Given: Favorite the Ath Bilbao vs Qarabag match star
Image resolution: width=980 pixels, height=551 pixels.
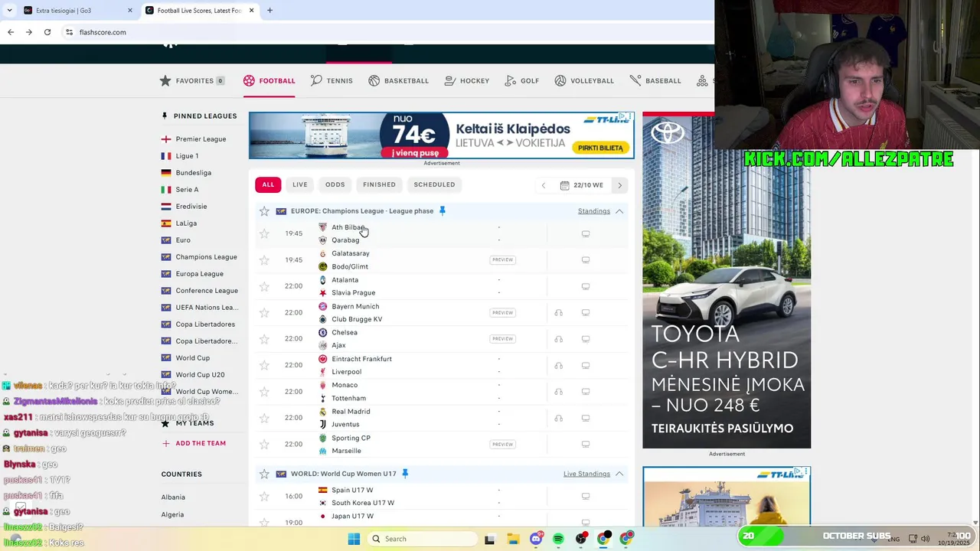Looking at the screenshot, I should pyautogui.click(x=264, y=233).
